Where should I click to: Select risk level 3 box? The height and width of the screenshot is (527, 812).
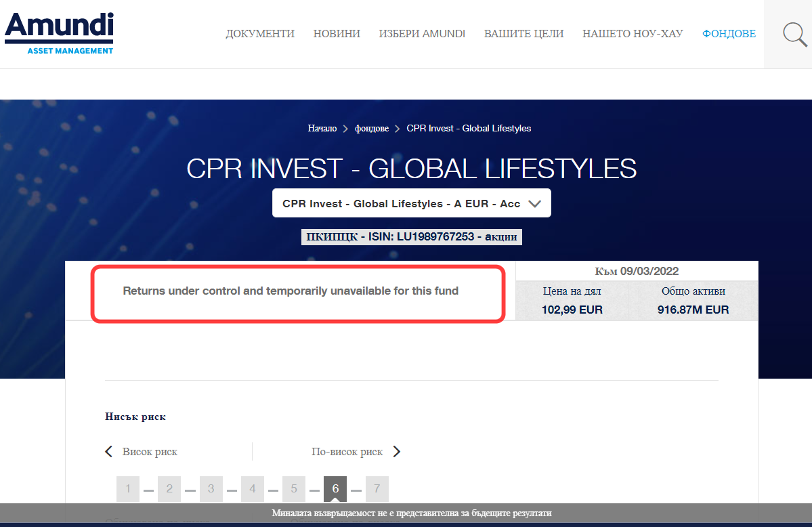pyautogui.click(x=211, y=488)
